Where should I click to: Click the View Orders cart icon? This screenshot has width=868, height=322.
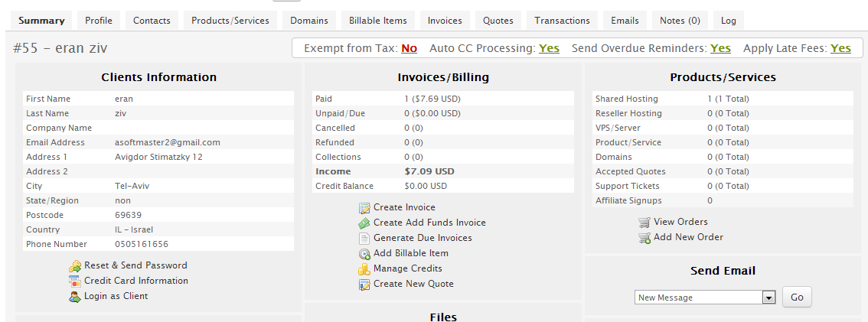coord(644,223)
